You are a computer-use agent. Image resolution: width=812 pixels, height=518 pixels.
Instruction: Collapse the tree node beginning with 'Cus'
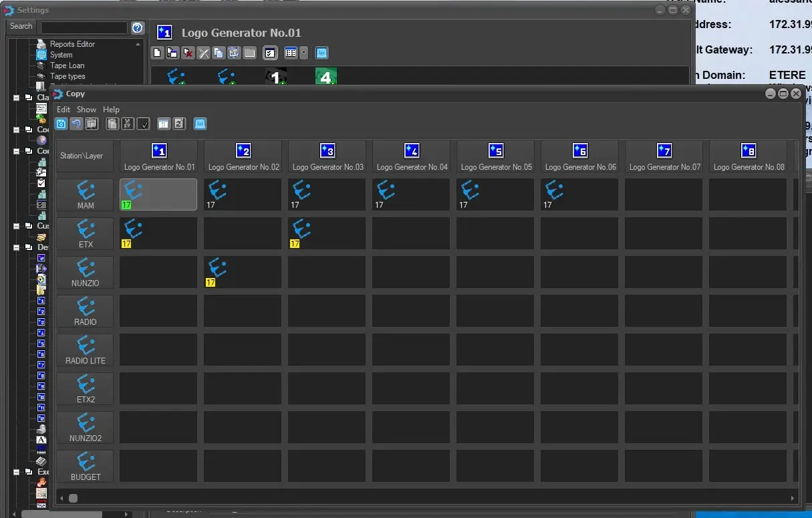tap(17, 226)
